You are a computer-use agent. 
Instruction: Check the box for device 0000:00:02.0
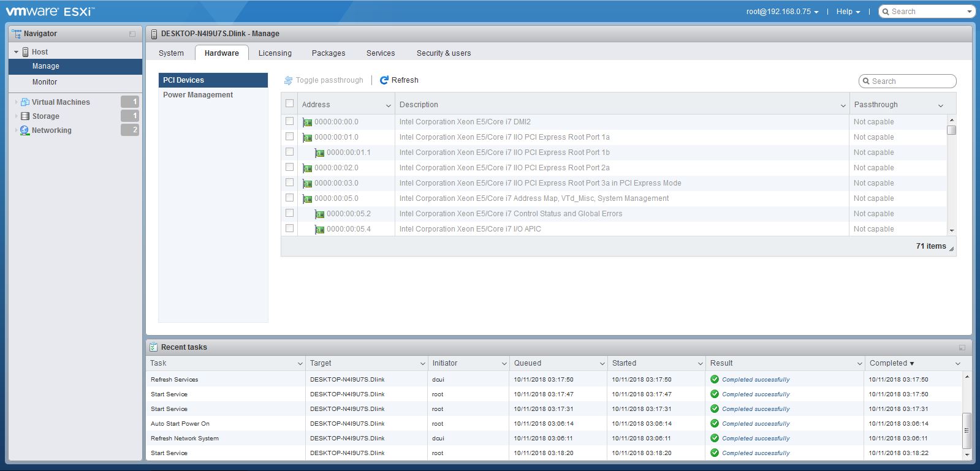pos(290,167)
